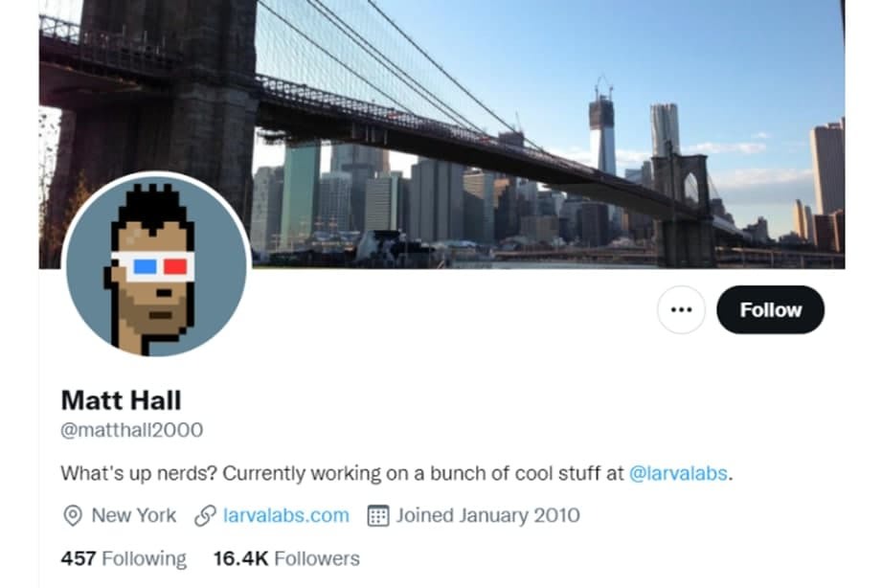Click the @larvalabs mention in bio
Screen dimensions: 882x588
pyautogui.click(x=678, y=473)
